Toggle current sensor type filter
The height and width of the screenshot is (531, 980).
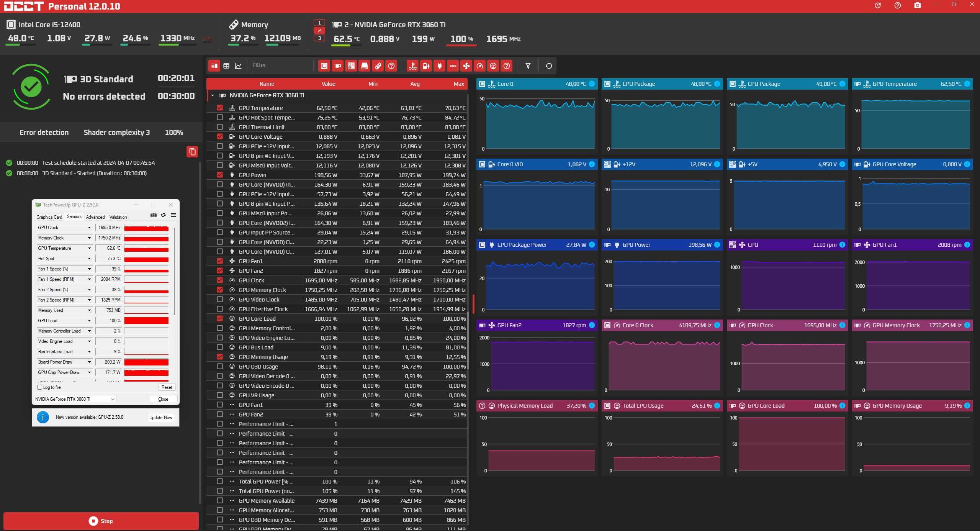tap(453, 66)
